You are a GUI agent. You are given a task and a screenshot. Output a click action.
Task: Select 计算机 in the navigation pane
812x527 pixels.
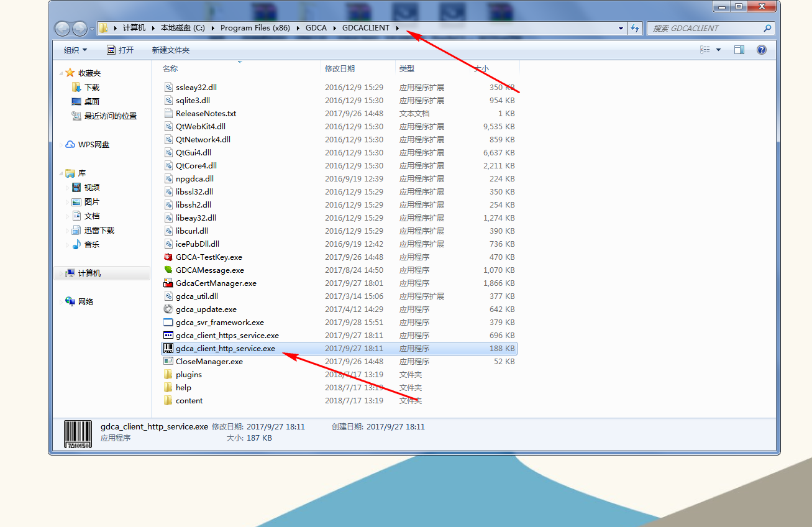click(x=89, y=273)
